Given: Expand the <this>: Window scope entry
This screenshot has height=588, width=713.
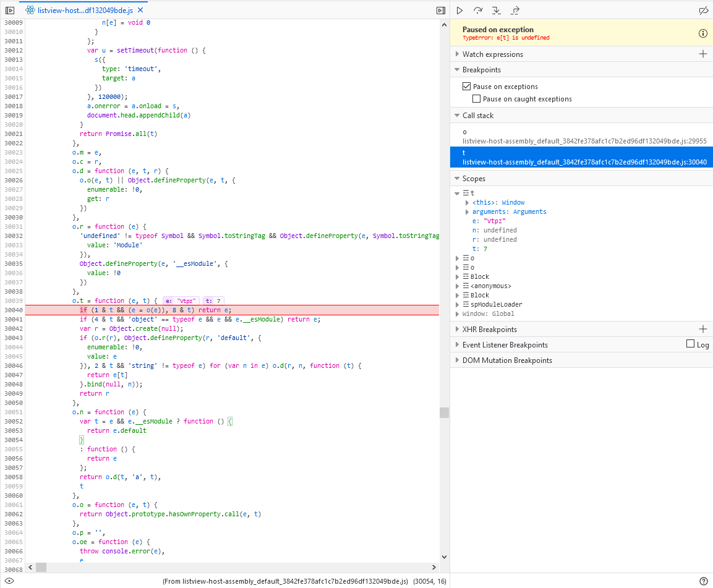Looking at the screenshot, I should click(x=467, y=202).
